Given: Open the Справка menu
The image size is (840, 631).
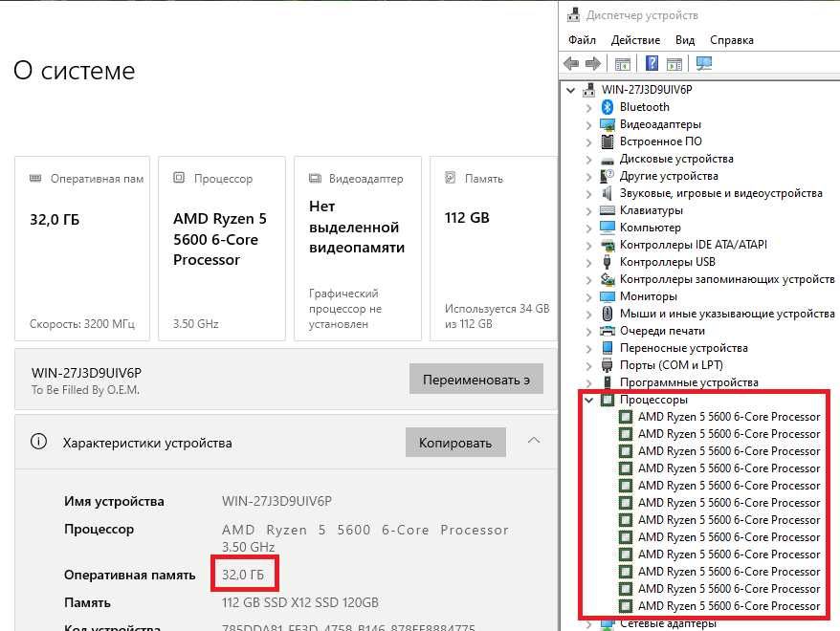Looking at the screenshot, I should (x=731, y=40).
